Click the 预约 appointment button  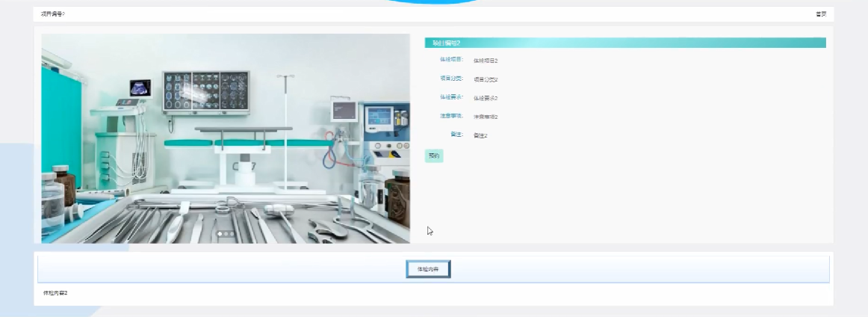[434, 156]
